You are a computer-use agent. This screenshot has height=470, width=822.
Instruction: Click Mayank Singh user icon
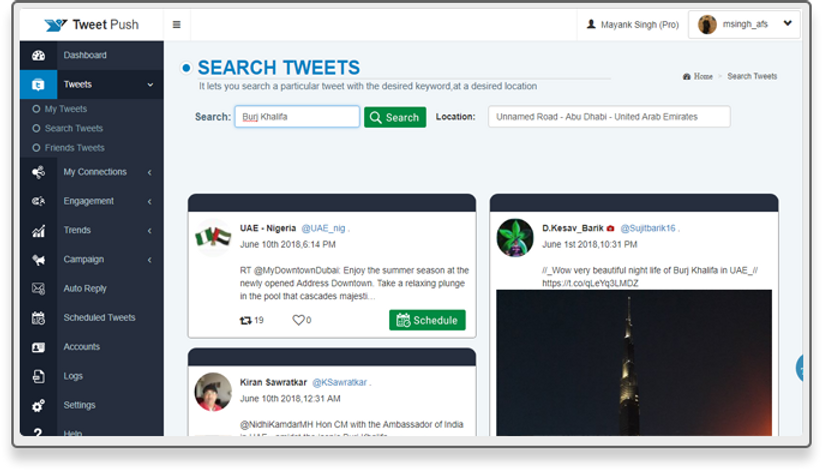(x=591, y=24)
